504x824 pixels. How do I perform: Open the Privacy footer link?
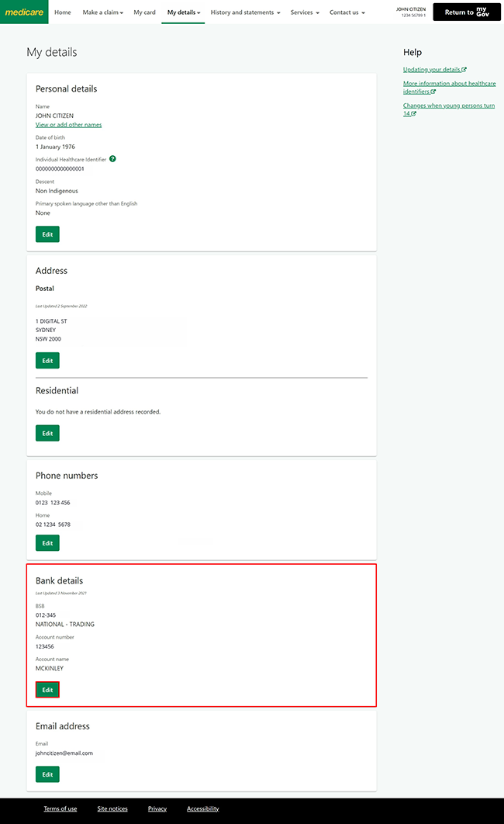coord(157,808)
